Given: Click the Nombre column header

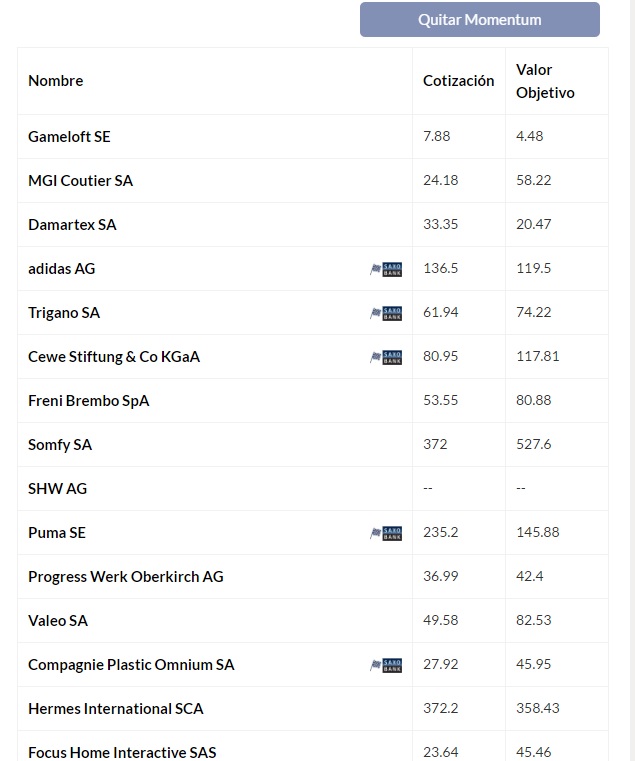Looking at the screenshot, I should [56, 81].
